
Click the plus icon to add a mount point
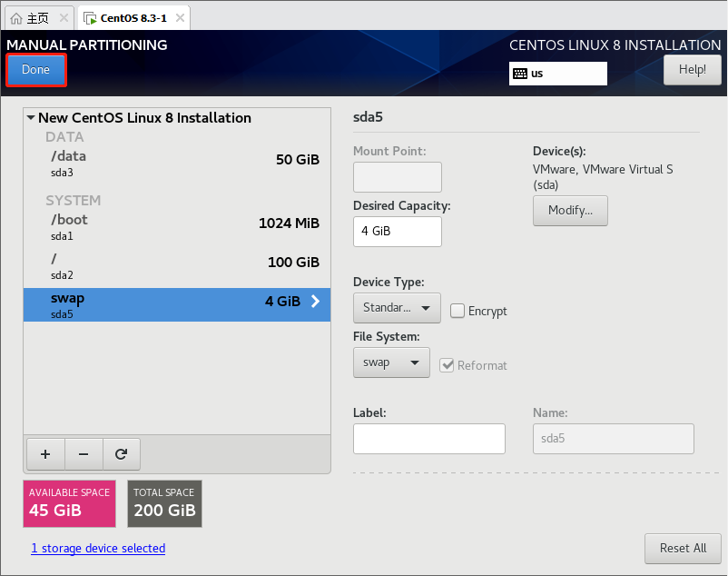45,454
